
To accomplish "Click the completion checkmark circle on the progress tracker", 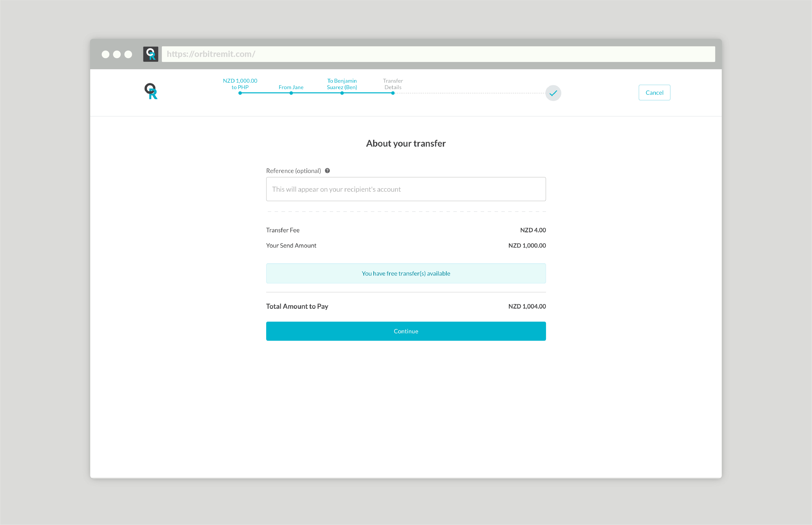I will [553, 93].
